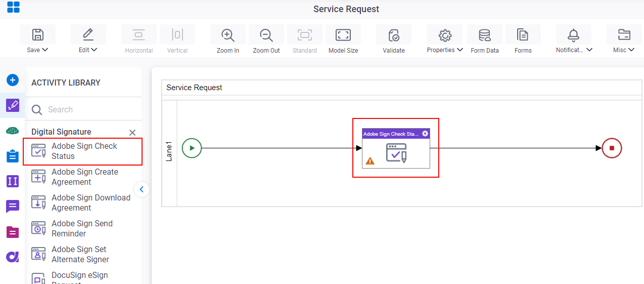Select the purple pen tab in the sidebar
Screen dimensions: 644x284
(x=13, y=105)
